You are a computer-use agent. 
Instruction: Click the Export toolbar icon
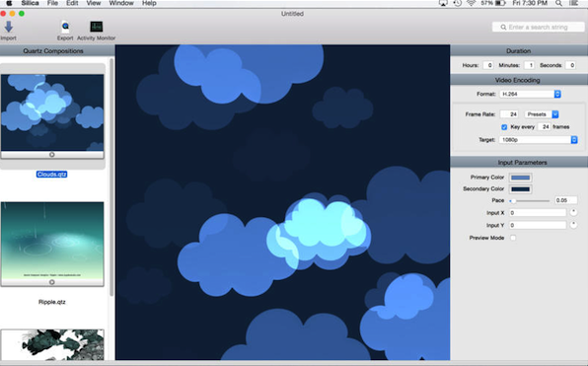[x=65, y=27]
